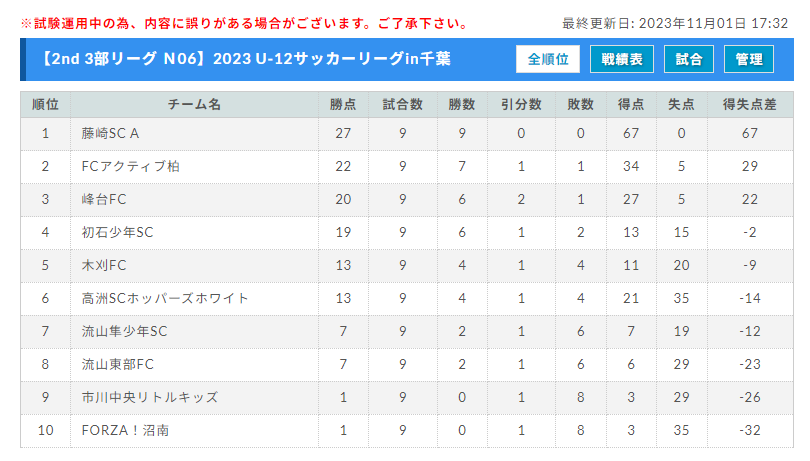Click the 順位 column header

45,104
